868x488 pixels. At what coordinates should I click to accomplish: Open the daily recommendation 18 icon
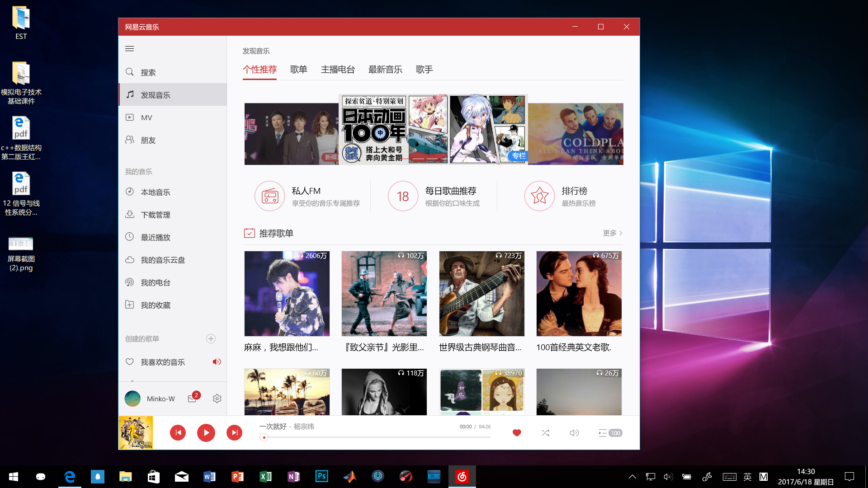pyautogui.click(x=403, y=196)
